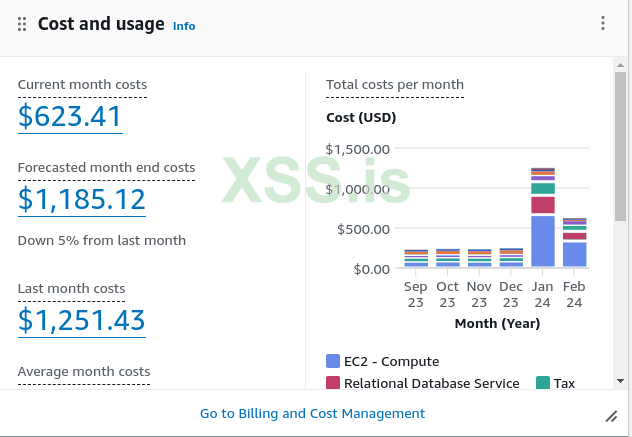632x437 pixels.
Task: Select the Sep 23 cost bar
Action: pyautogui.click(x=416, y=259)
